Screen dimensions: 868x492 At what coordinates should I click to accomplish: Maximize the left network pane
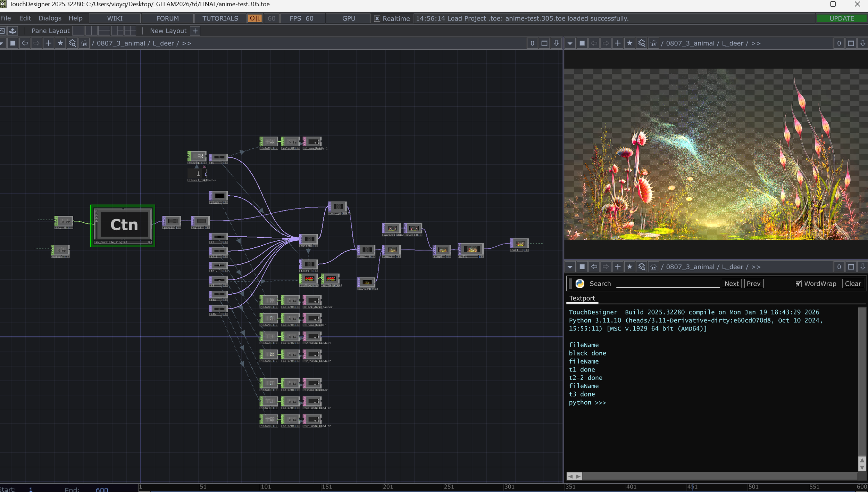pos(544,43)
